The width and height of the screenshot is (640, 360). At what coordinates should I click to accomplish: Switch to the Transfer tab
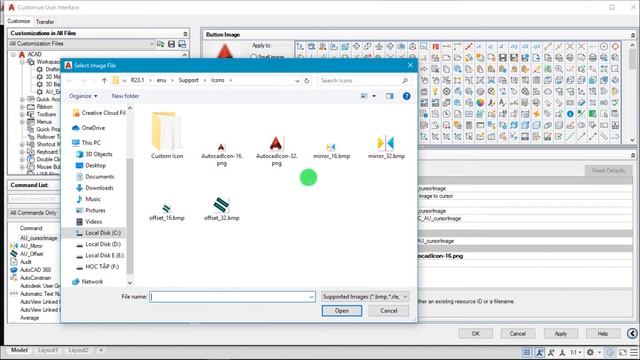pos(45,22)
